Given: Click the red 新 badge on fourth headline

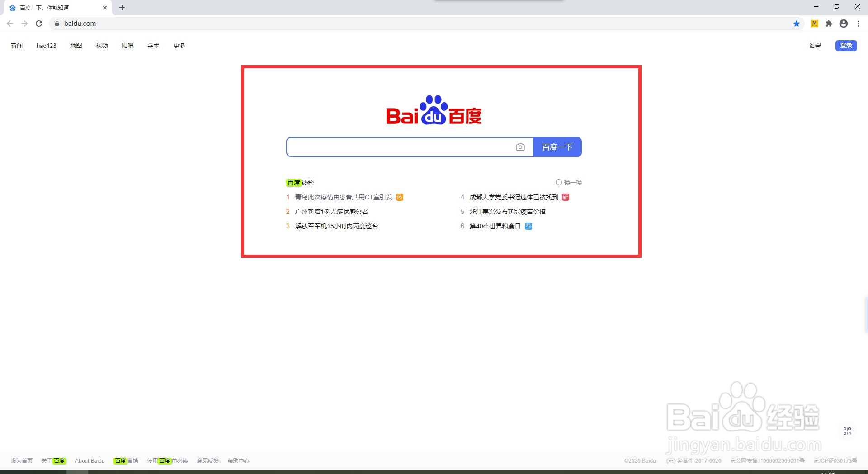Looking at the screenshot, I should [x=566, y=197].
